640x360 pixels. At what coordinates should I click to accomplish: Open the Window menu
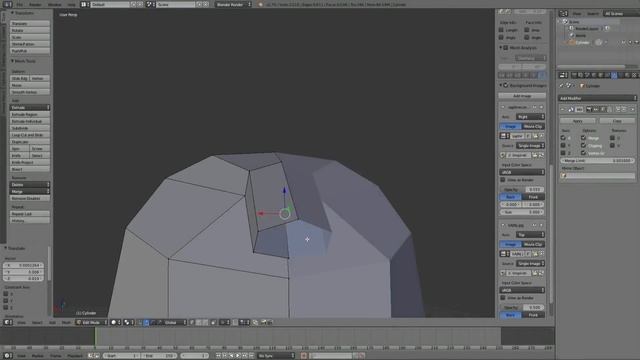pos(55,4)
